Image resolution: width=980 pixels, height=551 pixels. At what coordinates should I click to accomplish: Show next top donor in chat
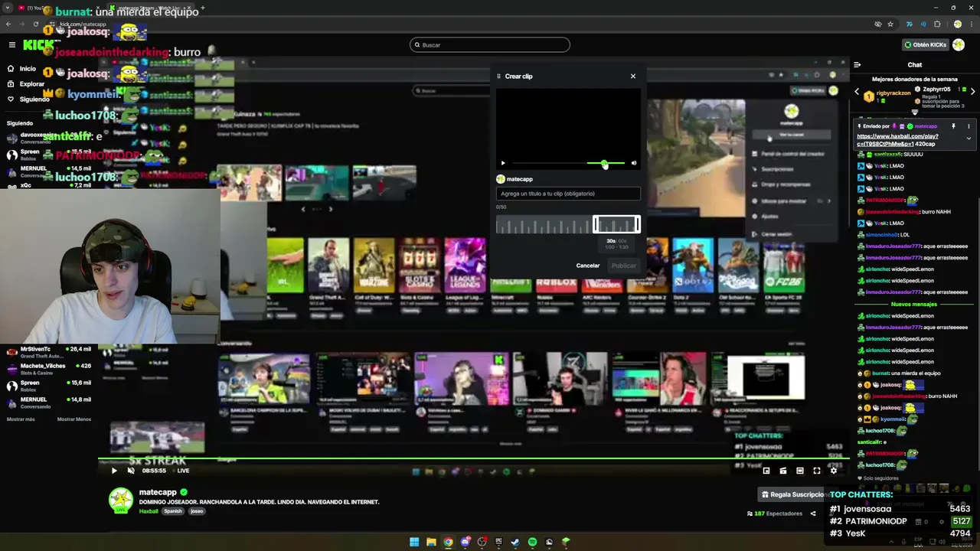(972, 92)
